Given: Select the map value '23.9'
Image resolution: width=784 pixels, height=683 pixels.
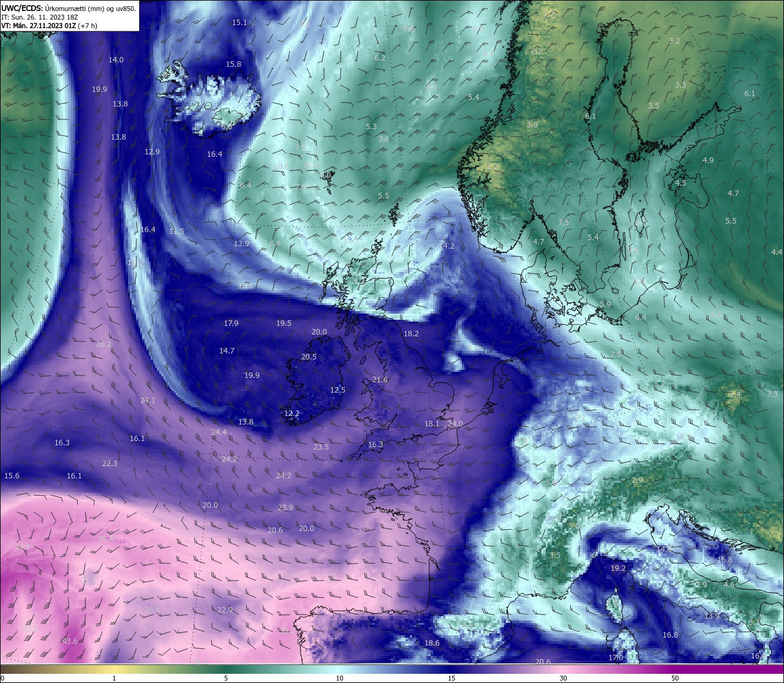Looking at the screenshot, I should pos(285,508).
